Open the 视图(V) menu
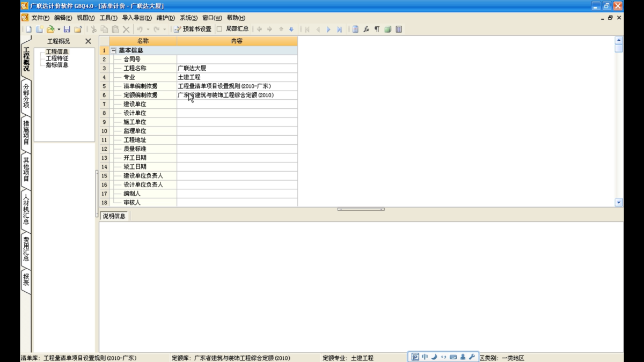The height and width of the screenshot is (362, 644). (x=85, y=18)
